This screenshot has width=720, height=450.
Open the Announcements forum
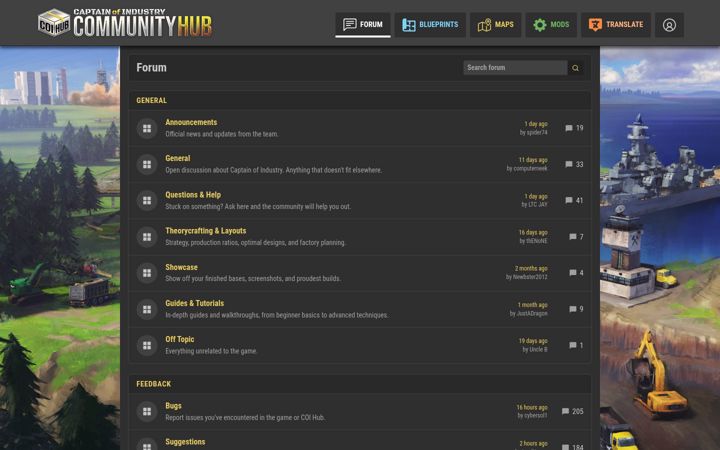[191, 122]
